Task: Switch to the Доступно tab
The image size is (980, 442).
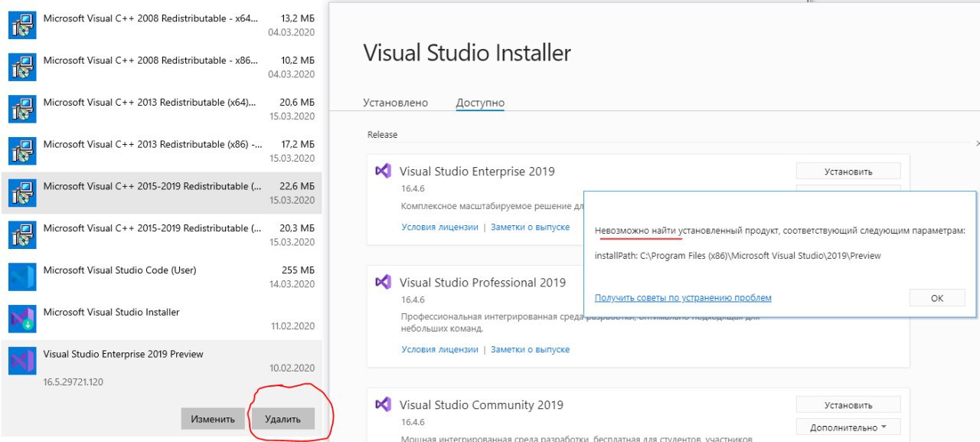Action: (480, 103)
